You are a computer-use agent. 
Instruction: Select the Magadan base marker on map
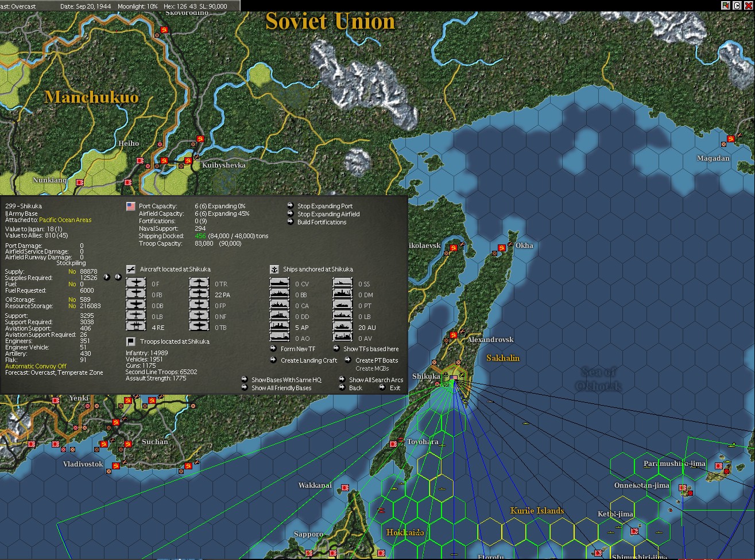[730, 138]
